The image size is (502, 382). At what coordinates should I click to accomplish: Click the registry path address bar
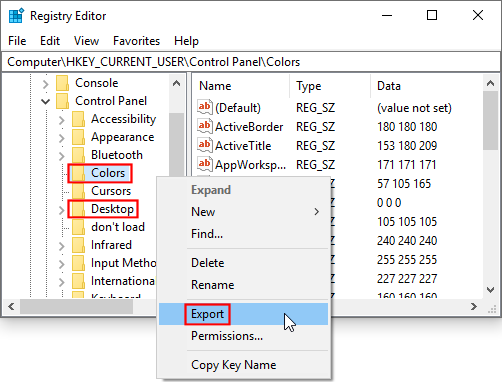251,62
